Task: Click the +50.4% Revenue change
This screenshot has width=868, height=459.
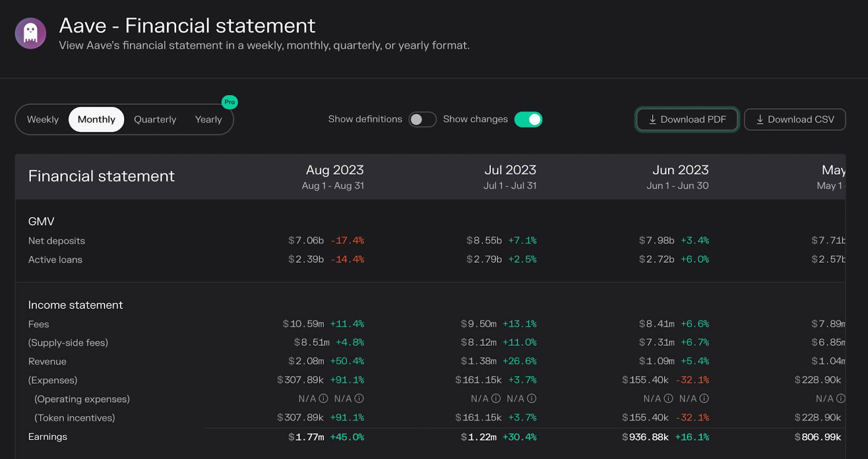Action: point(347,361)
